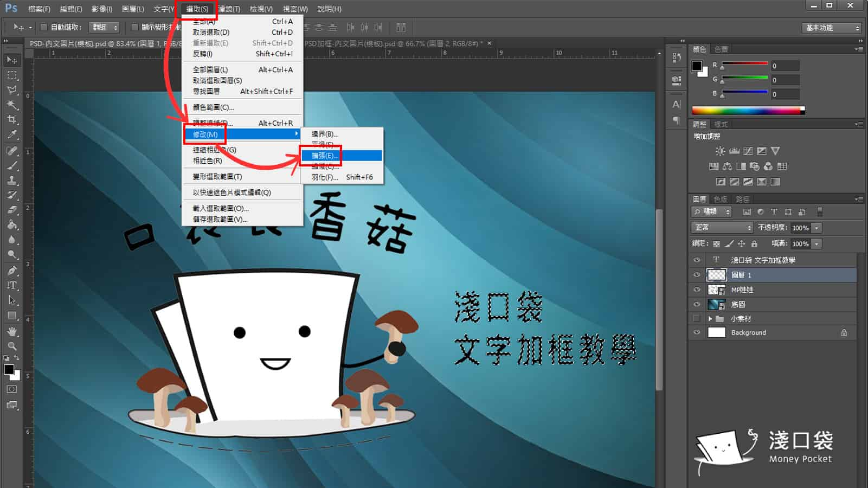Select the Rectangular Marquee tool

click(x=12, y=75)
